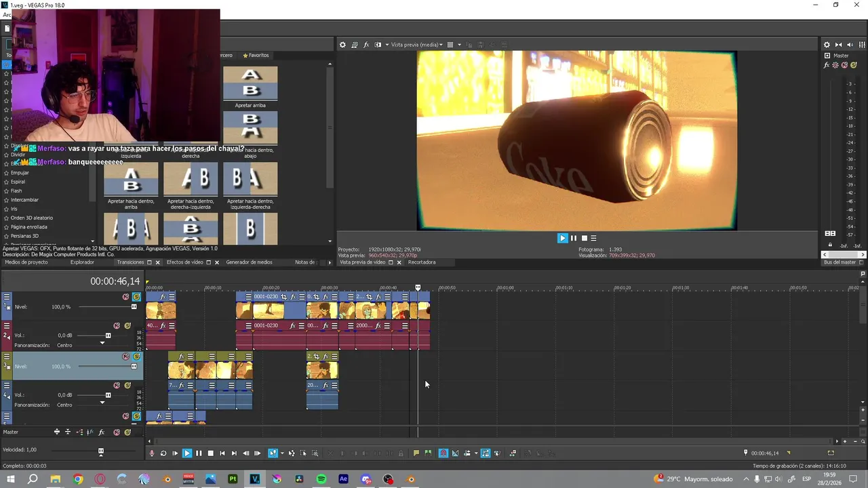Adjust track 1 Nivel slider
868x488 pixels.
134,307
